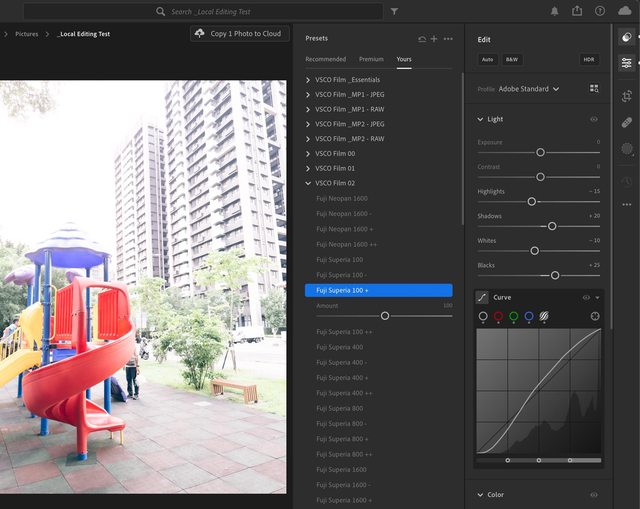Select the red channel curve circle
640x509 pixels.
[x=498, y=316]
